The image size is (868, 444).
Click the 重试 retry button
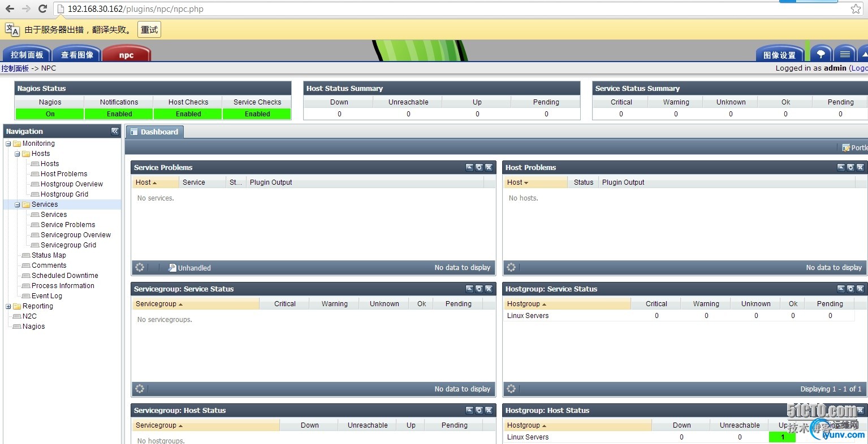149,29
